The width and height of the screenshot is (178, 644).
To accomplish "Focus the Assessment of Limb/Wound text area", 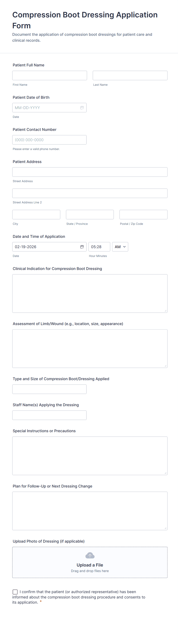I will (90, 349).
